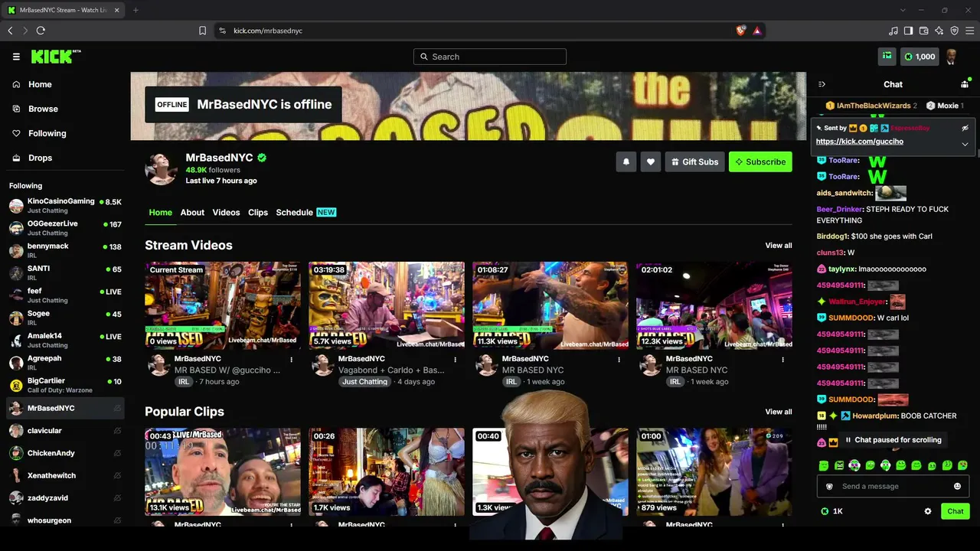Open Brave Wallet icon
The image size is (980, 551).
[x=923, y=31]
